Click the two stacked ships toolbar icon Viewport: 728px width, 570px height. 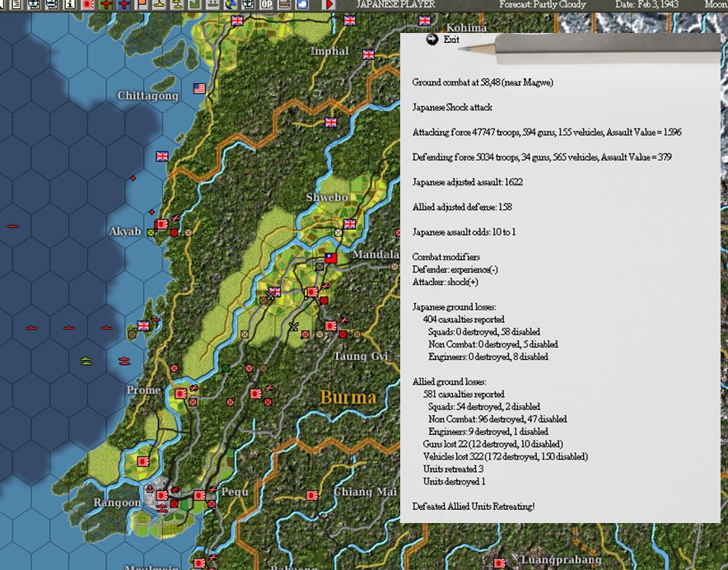[x=177, y=5]
